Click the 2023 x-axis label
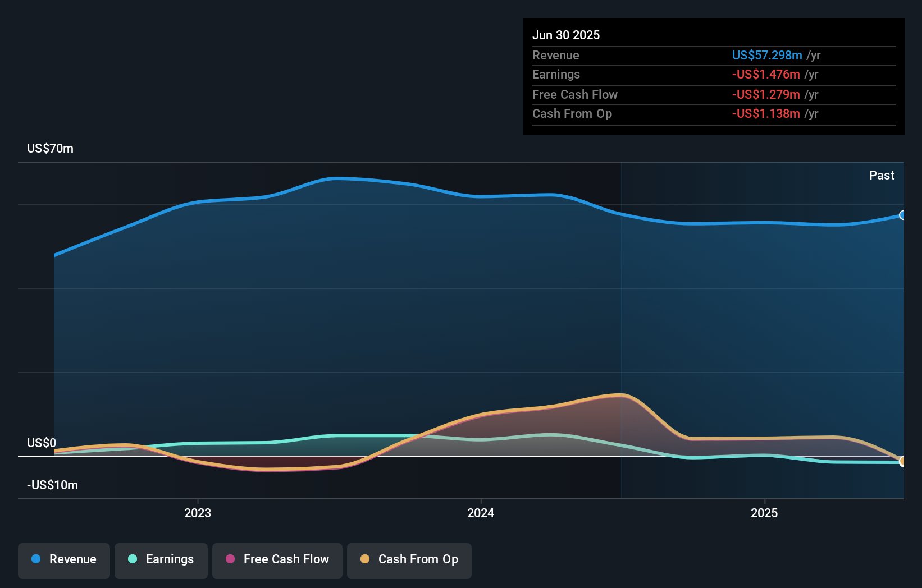Viewport: 922px width, 588px height. pos(198,513)
